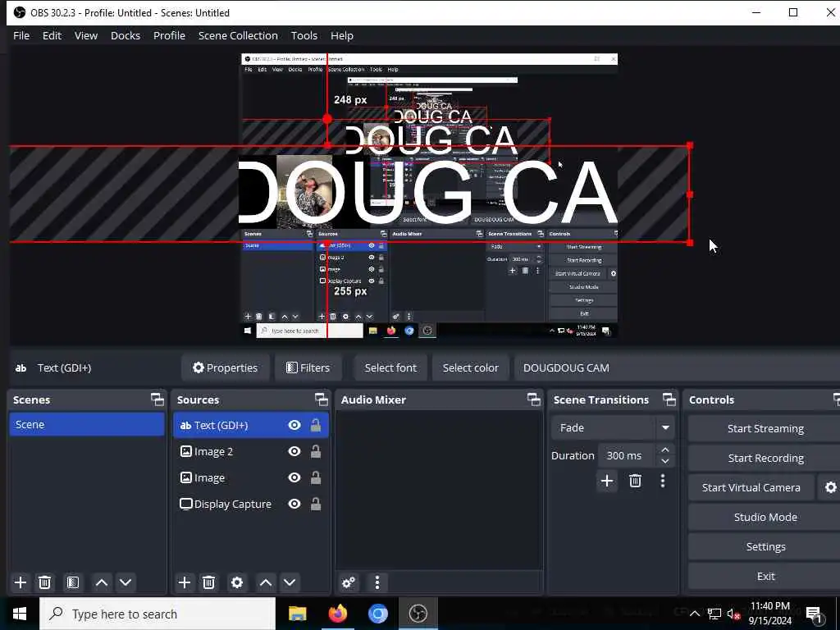This screenshot has height=630, width=840.
Task: Open OBS Settings button
Action: click(x=765, y=546)
